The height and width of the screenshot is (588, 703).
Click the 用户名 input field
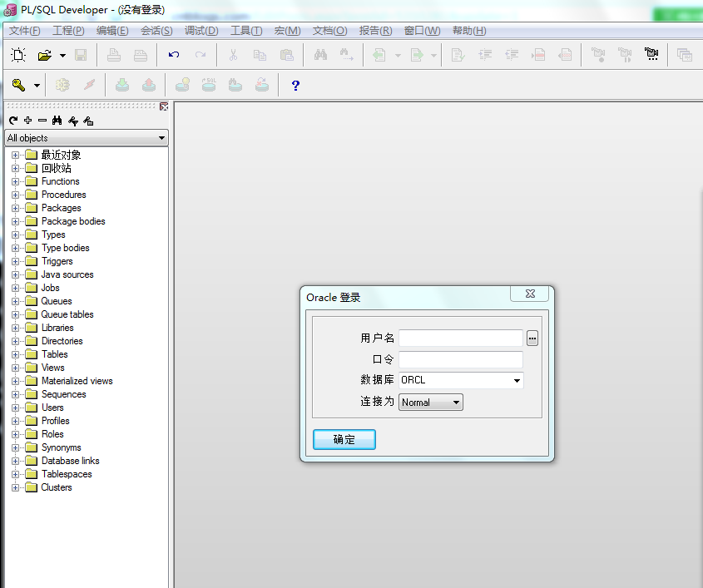461,338
